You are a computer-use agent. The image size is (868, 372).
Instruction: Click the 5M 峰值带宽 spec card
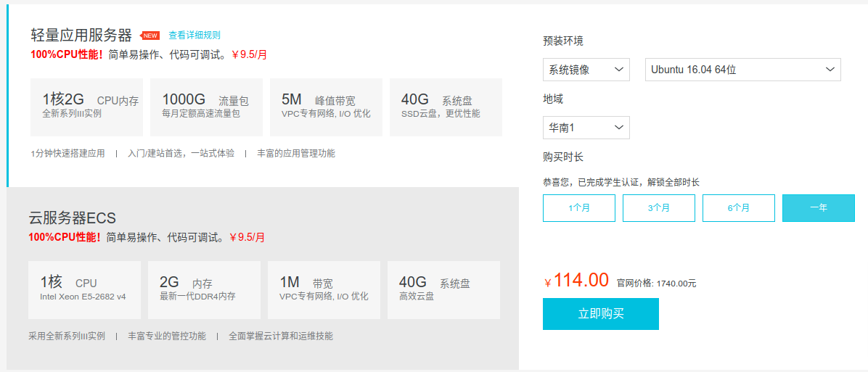326,107
